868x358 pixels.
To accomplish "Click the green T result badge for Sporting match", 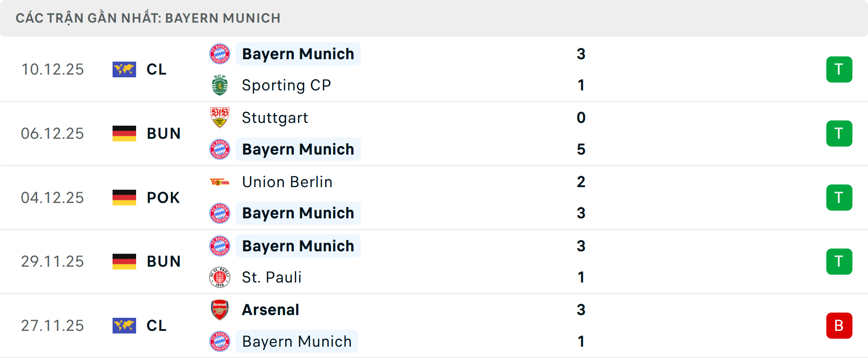I will (840, 69).
